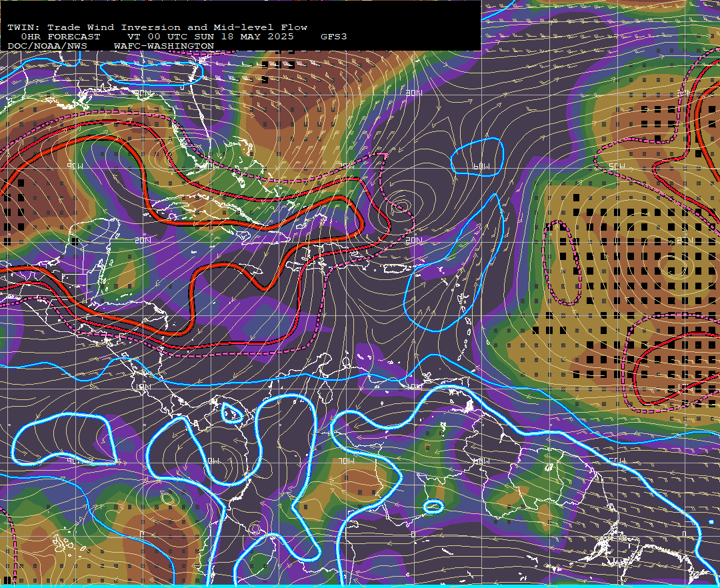Click the '60W' label inside the closed blue oval contour
This screenshot has height=588, width=720.
click(x=481, y=166)
